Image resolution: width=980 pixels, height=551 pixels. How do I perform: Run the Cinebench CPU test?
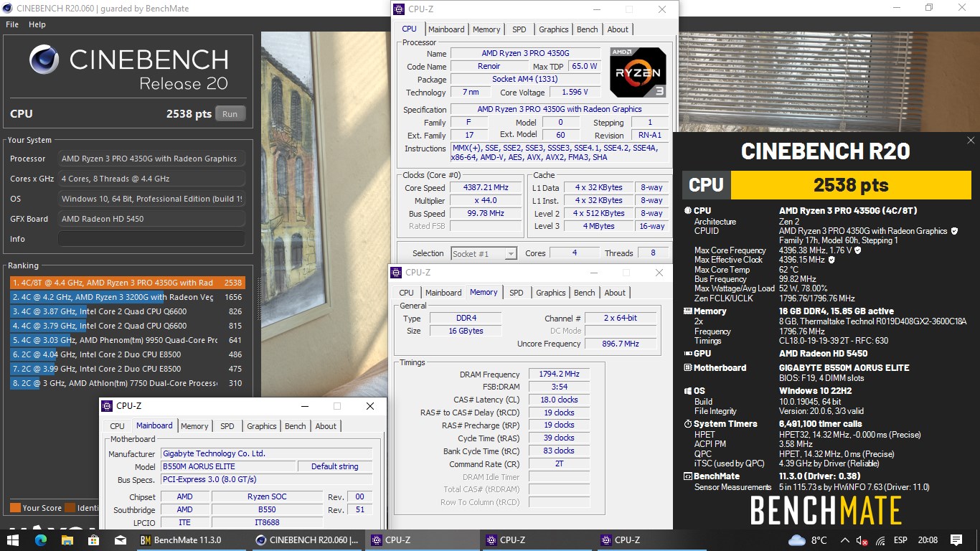point(230,114)
